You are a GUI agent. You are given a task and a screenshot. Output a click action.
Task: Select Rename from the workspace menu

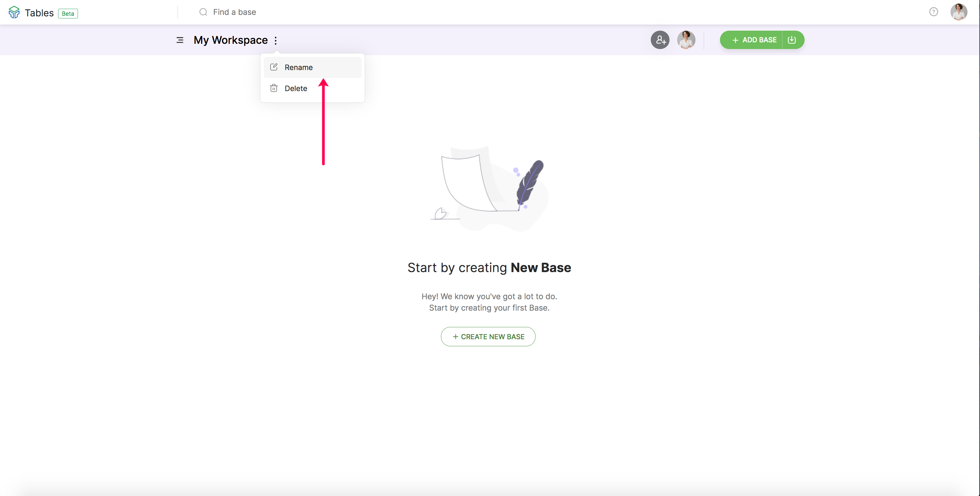click(x=298, y=67)
